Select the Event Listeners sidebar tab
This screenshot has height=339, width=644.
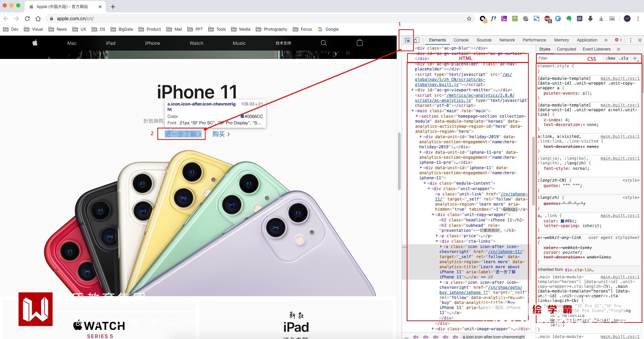tap(596, 49)
